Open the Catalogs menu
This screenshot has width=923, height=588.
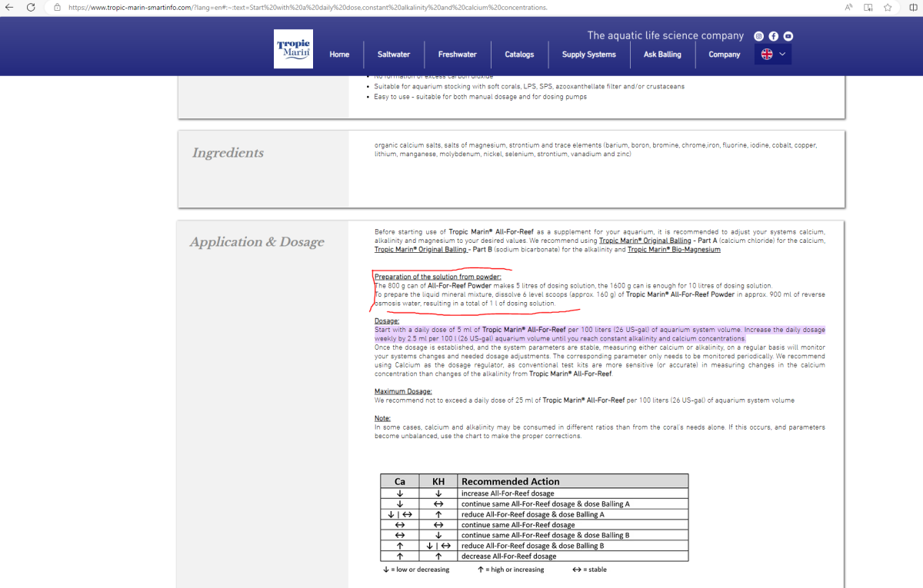tap(519, 55)
